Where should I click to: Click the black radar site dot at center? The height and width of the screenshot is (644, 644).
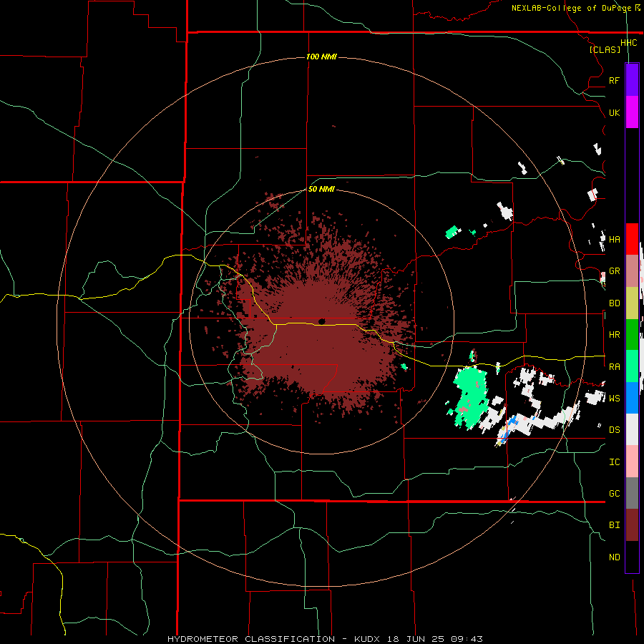click(321, 321)
